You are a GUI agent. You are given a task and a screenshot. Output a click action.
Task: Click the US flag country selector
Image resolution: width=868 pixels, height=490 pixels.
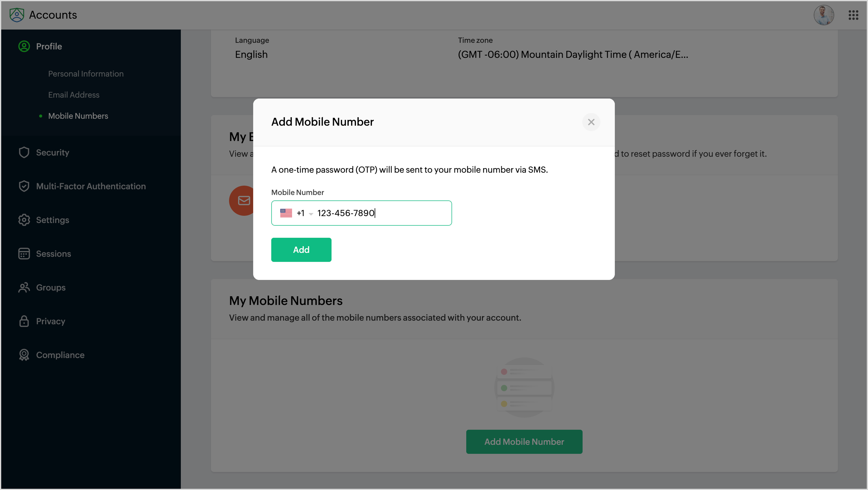pyautogui.click(x=286, y=213)
